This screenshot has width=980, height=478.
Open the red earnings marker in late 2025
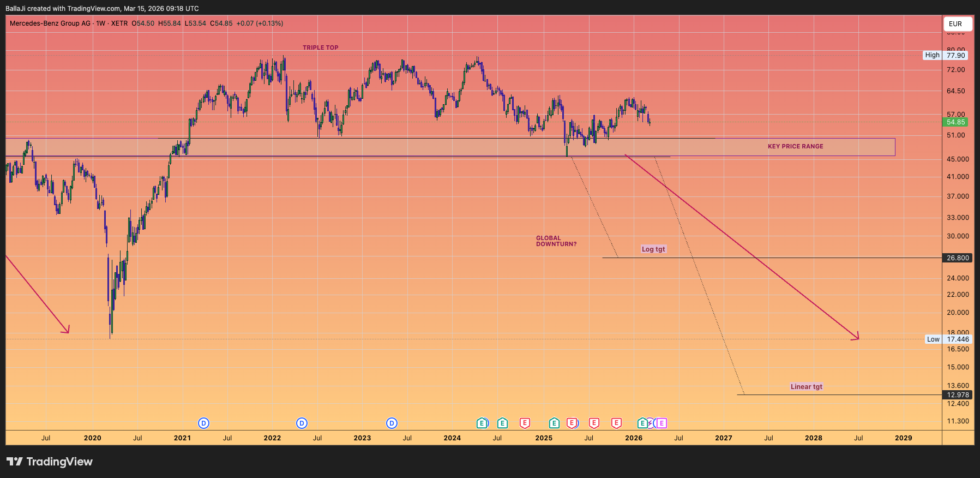[616, 423]
